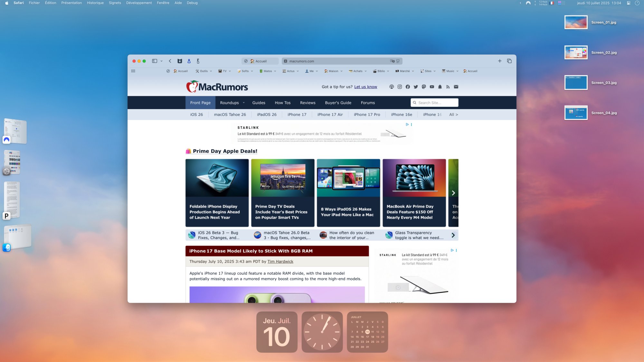644x362 pixels.
Task: Open a new tab with plus button
Action: [x=500, y=61]
